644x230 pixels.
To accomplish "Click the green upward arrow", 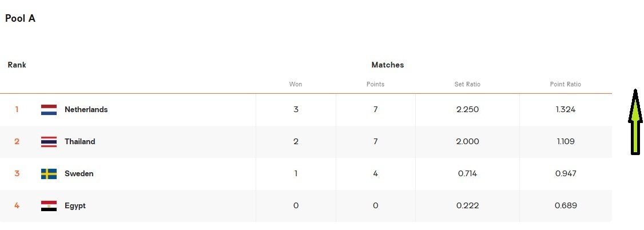I will click(x=634, y=122).
